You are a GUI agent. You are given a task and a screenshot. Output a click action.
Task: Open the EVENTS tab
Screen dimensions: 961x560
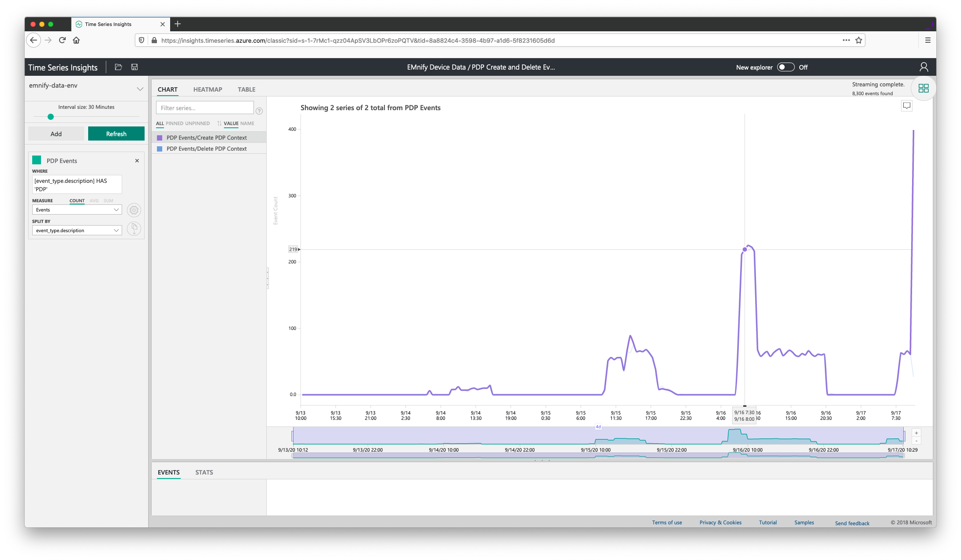point(169,472)
